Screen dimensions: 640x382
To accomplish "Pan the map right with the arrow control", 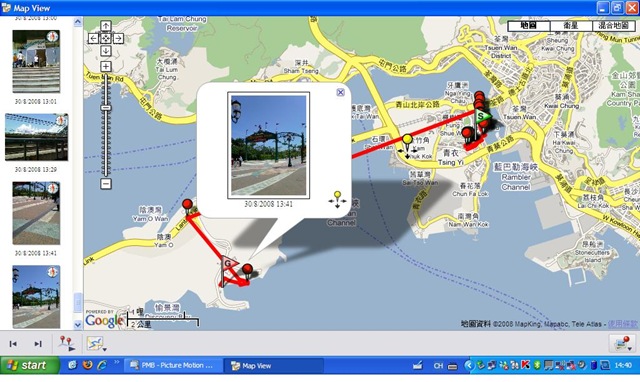I will point(118,38).
